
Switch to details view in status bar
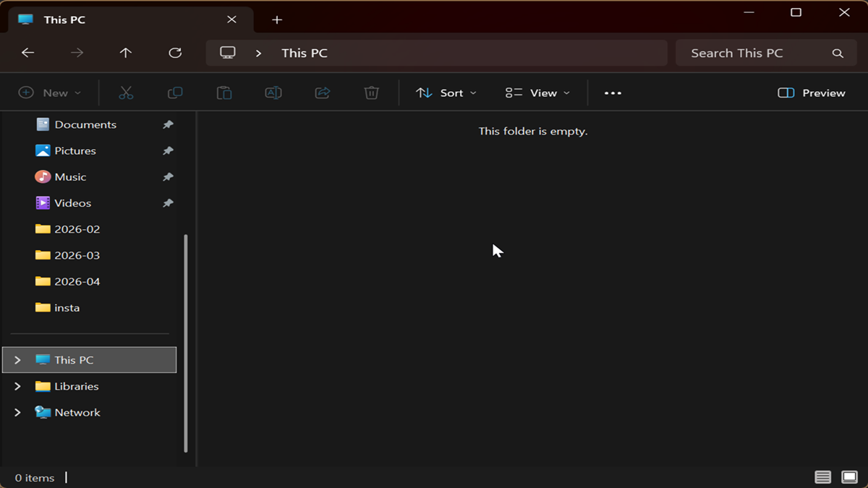822,477
